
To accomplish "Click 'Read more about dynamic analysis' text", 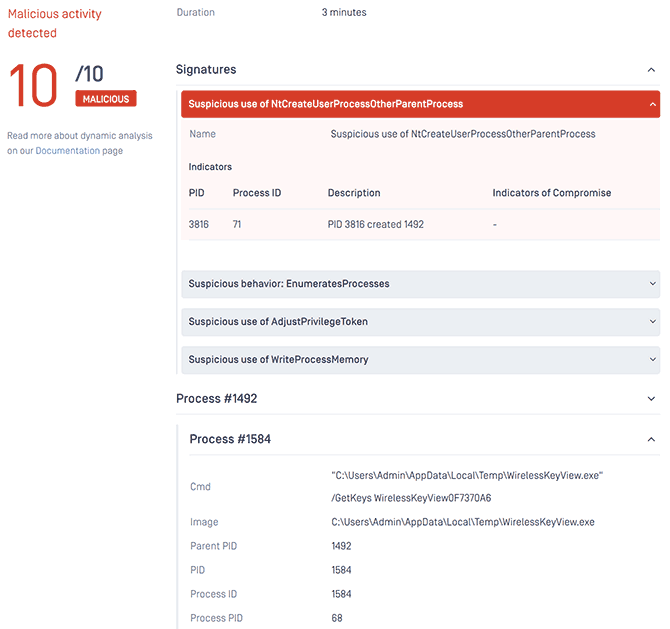I will tap(80, 136).
